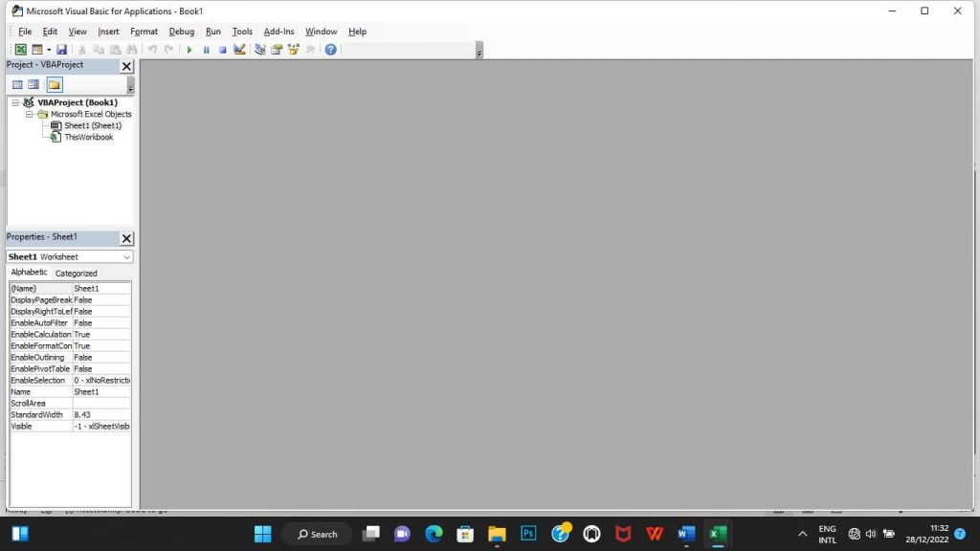This screenshot has width=980, height=551.
Task: Open Insert object dropdown arrow in toolbar
Action: [x=49, y=50]
